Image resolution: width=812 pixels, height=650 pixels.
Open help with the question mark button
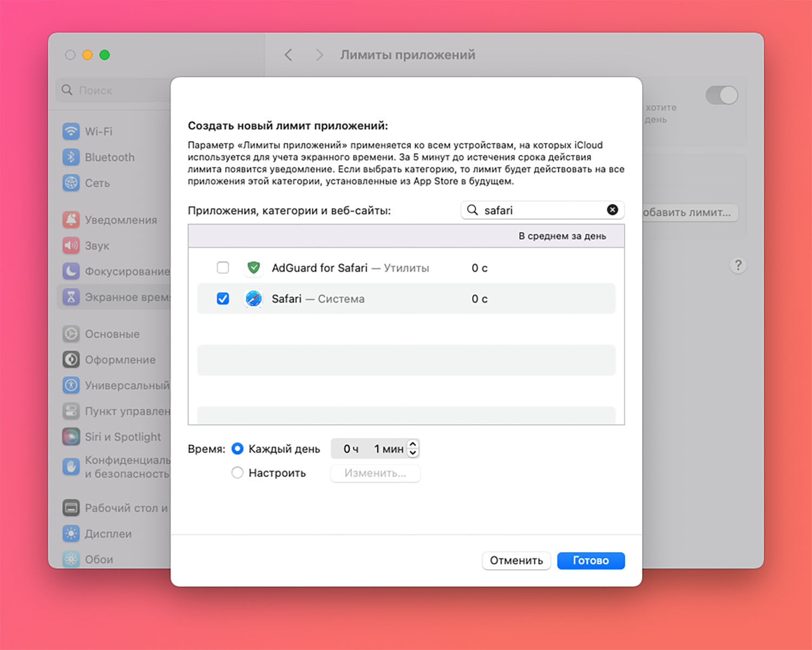(x=738, y=265)
